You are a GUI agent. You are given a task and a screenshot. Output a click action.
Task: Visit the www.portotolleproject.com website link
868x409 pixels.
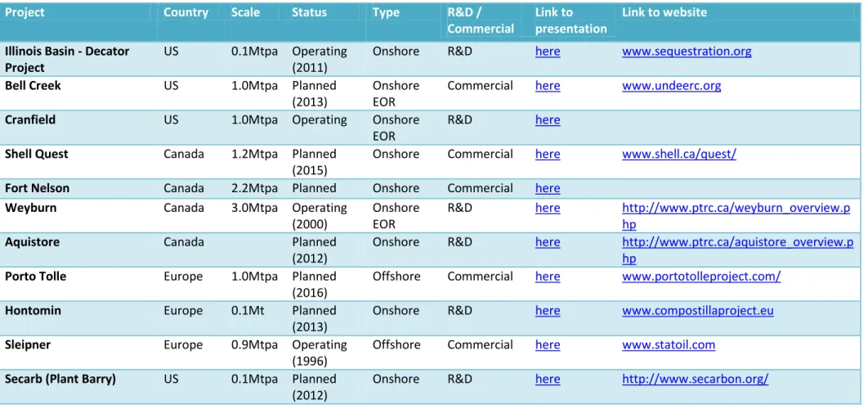(x=701, y=276)
